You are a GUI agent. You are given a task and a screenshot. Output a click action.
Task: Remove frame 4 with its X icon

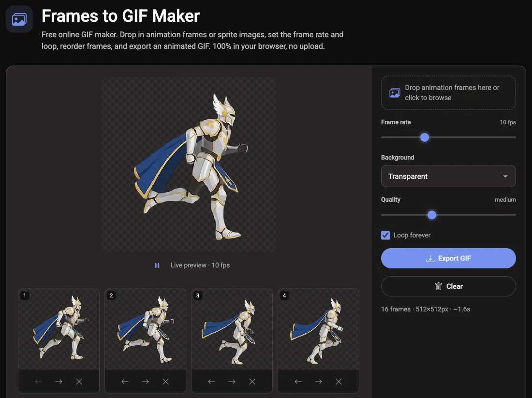click(339, 382)
